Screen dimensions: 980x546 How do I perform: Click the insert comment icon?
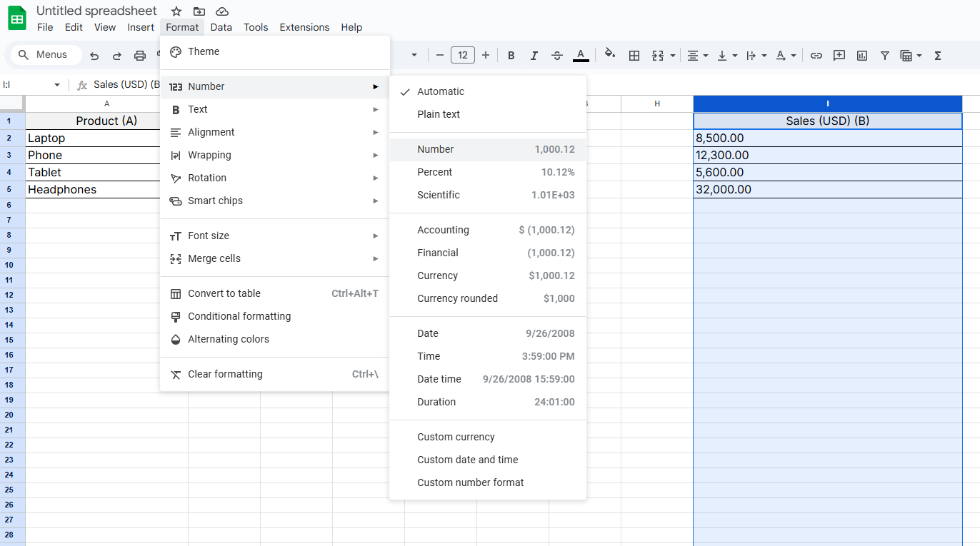839,56
